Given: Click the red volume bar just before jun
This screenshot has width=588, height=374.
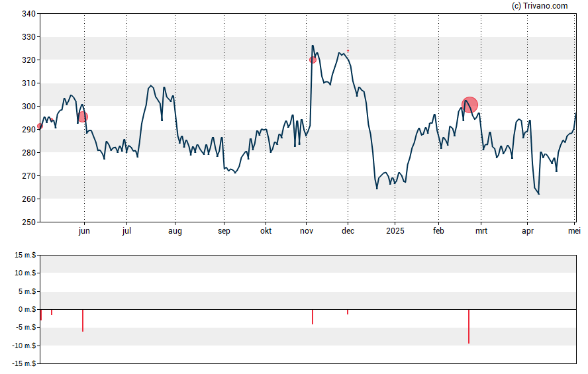Looking at the screenshot, I should coord(83,320).
